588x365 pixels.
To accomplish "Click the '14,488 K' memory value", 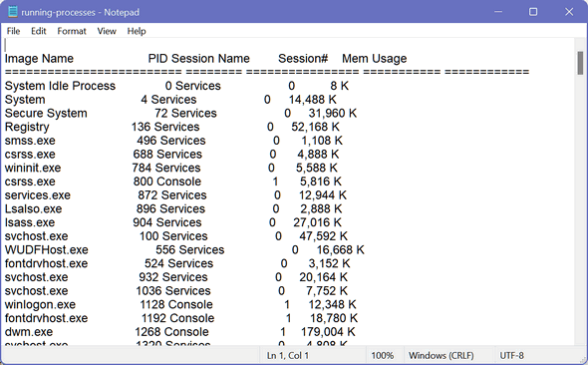I will (x=312, y=100).
